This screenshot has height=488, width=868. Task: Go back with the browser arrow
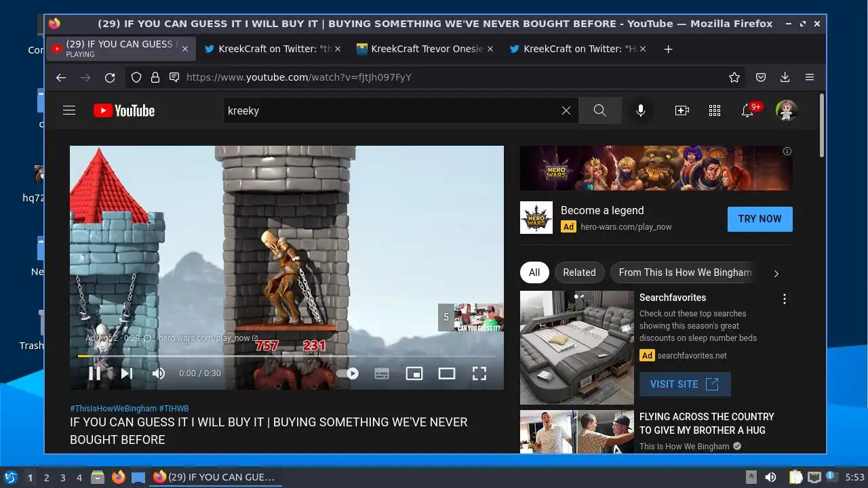click(x=61, y=77)
